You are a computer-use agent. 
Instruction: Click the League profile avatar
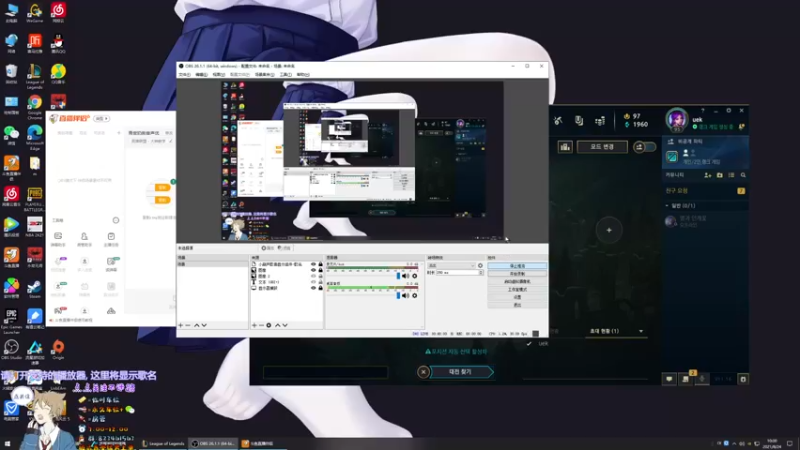[x=677, y=120]
